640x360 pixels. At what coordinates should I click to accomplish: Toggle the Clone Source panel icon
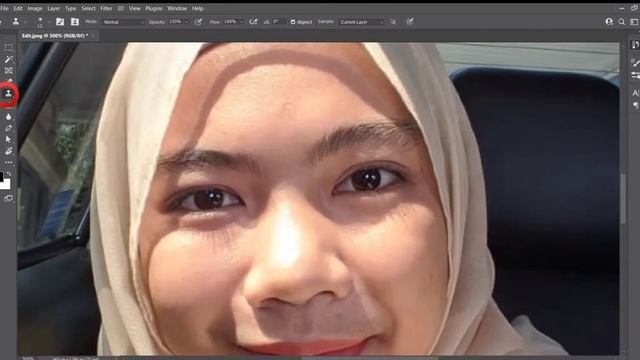75,22
